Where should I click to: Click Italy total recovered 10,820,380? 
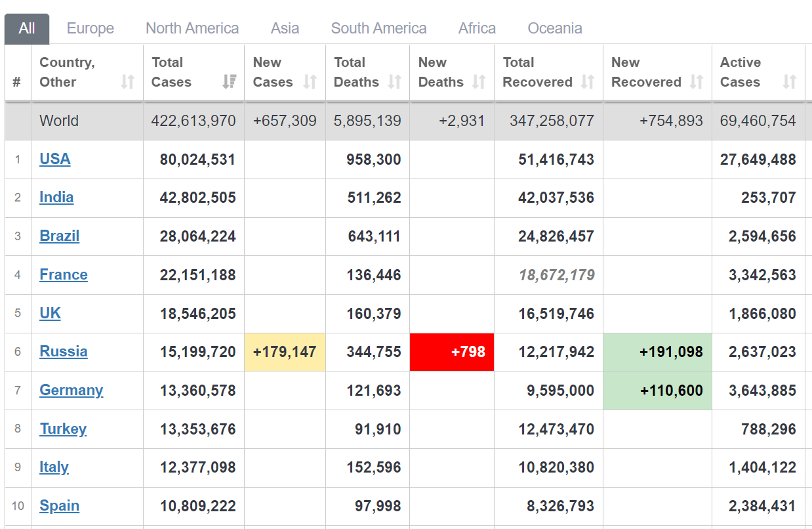tap(556, 467)
